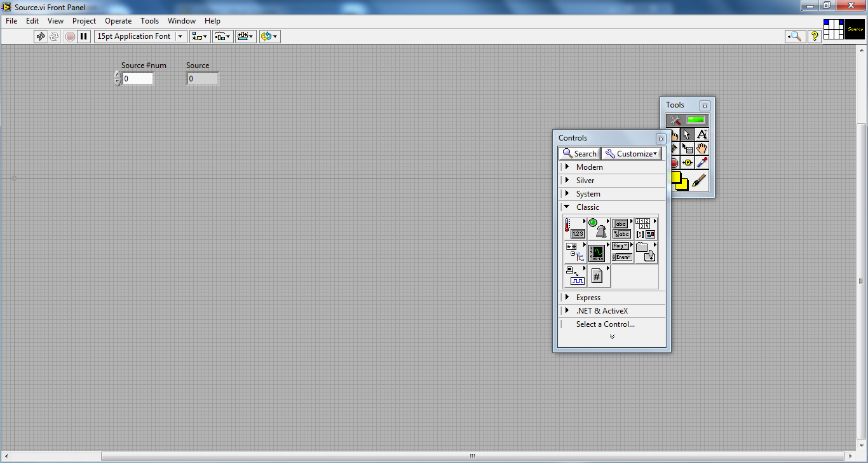The height and width of the screenshot is (463, 868).
Task: Open the Edit menu
Action: (32, 21)
